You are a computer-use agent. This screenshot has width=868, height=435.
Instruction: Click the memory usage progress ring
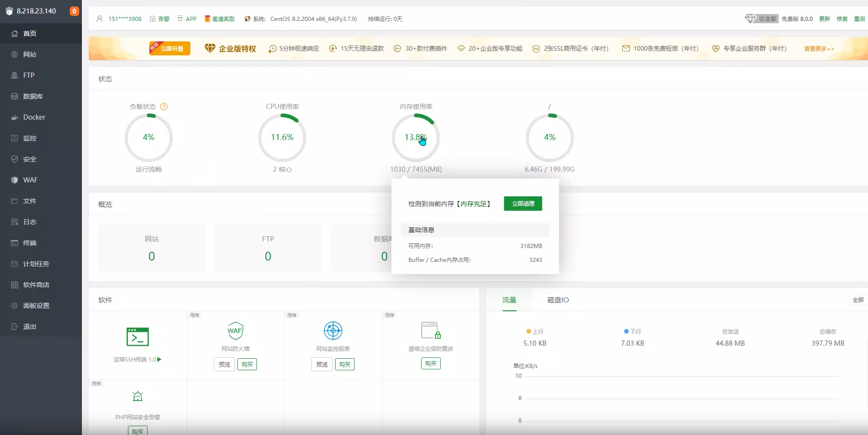click(x=416, y=137)
